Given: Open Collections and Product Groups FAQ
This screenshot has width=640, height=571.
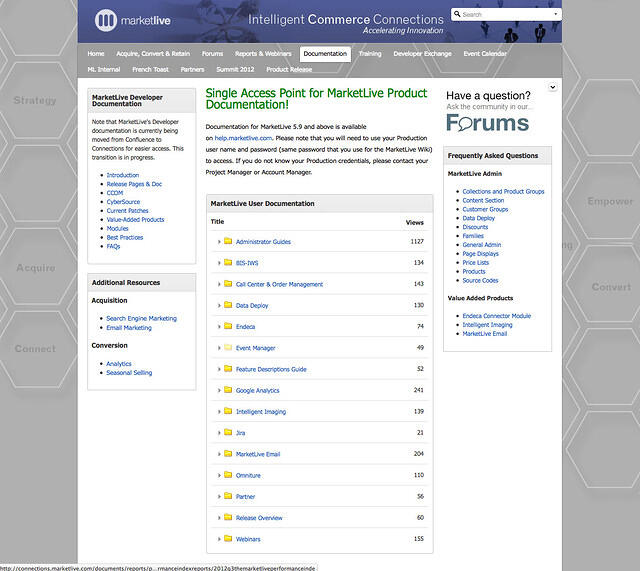Looking at the screenshot, I should coord(503,191).
